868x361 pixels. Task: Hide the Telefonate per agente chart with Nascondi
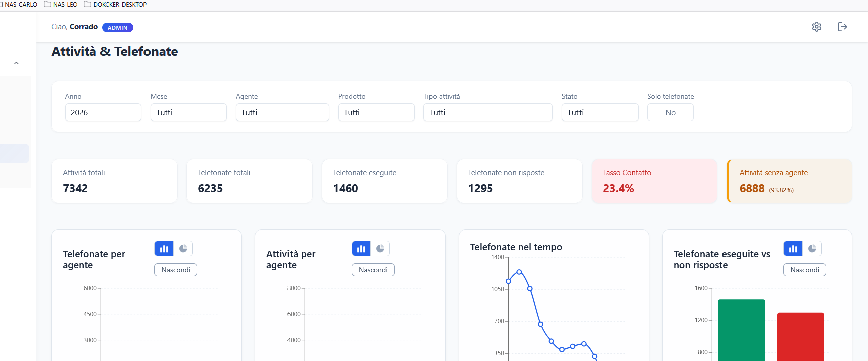click(x=176, y=270)
